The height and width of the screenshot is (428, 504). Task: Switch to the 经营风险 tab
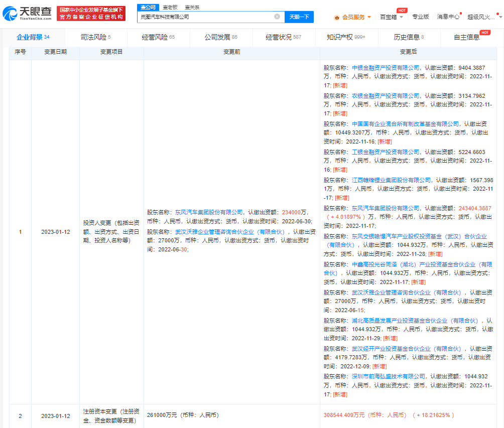158,37
